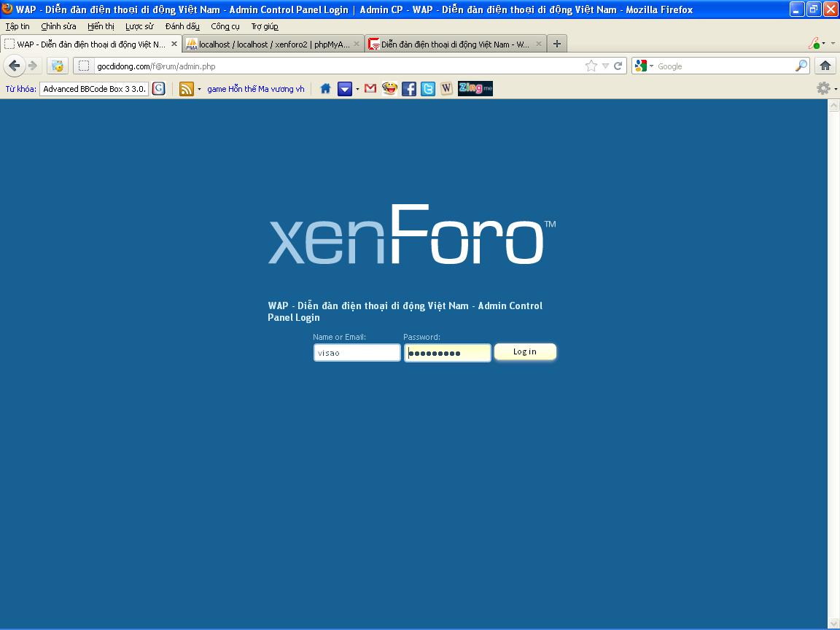The image size is (840, 630).
Task: Open the icon button beside the forward arrow
Action: [58, 66]
